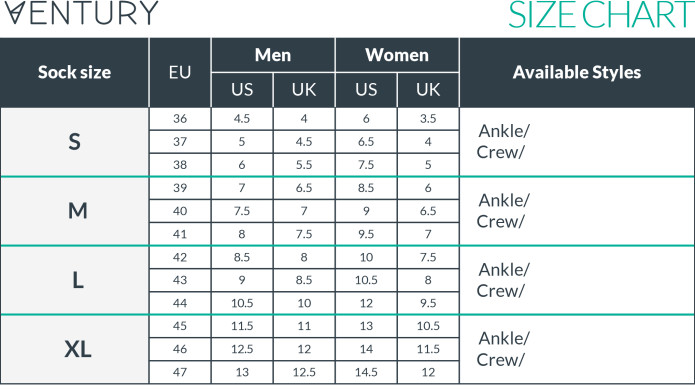695x390 pixels.
Task: Click the Ventury brand logo
Action: pyautogui.click(x=81, y=13)
